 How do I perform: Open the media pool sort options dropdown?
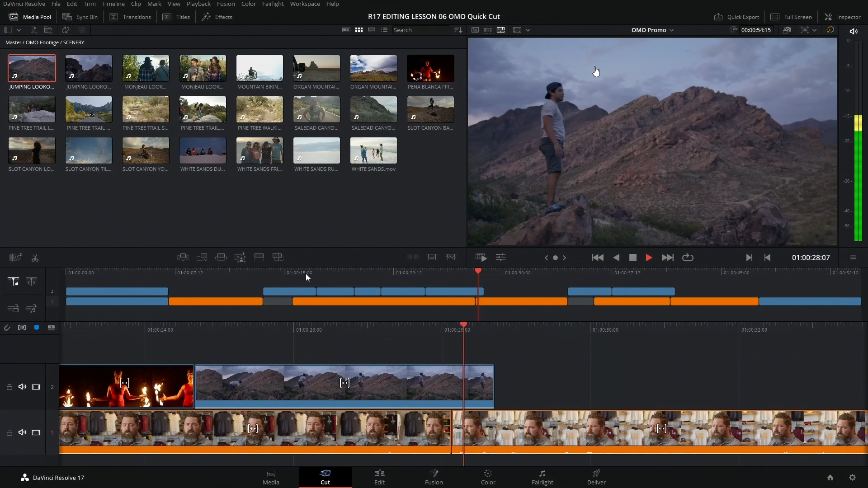click(x=458, y=30)
